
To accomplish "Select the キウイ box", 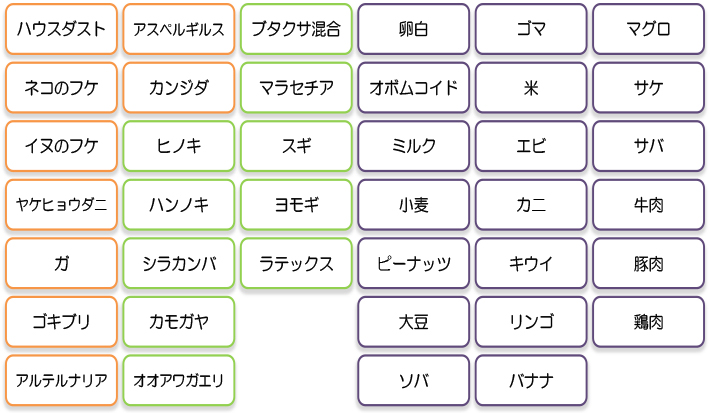I will click(531, 263).
